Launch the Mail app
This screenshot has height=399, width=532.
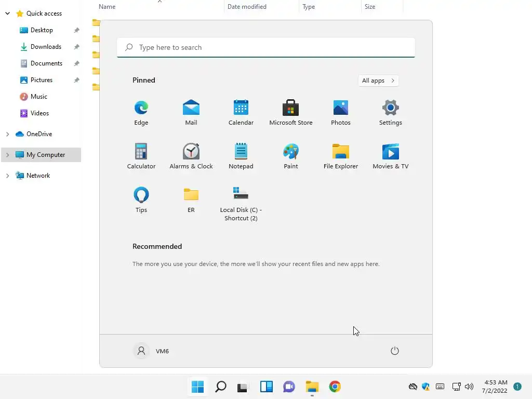pos(191,113)
